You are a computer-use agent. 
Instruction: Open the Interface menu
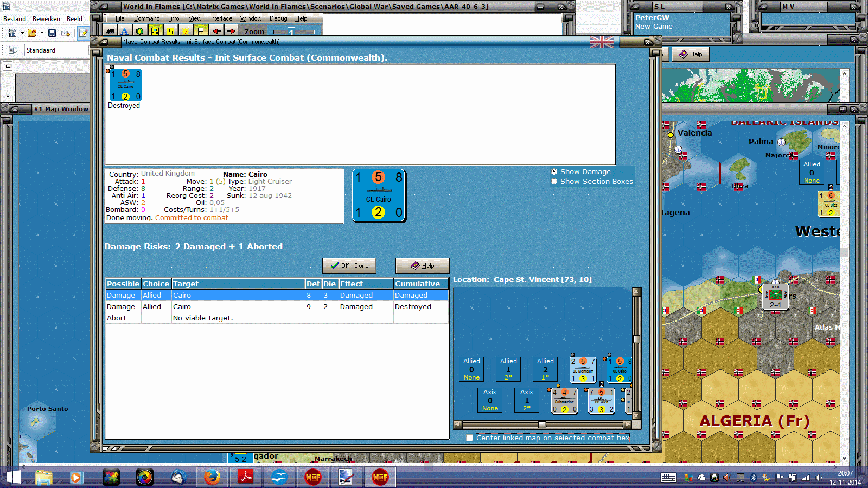tap(221, 18)
